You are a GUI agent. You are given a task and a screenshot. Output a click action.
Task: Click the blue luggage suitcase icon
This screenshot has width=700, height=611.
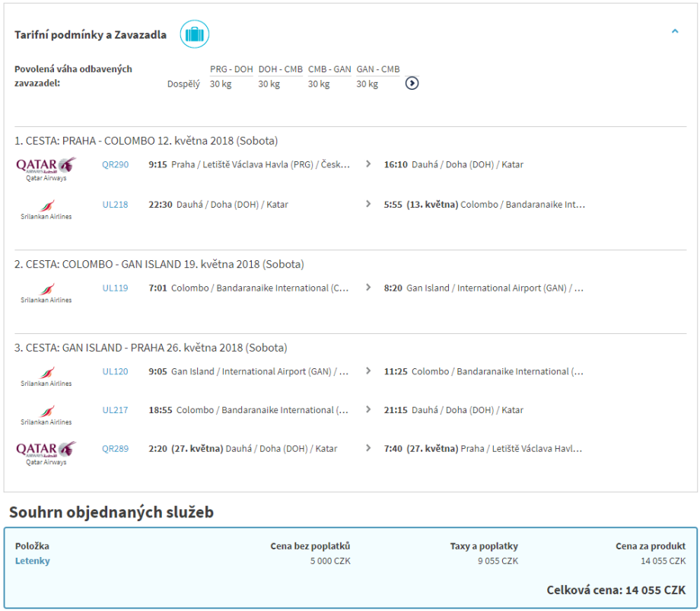195,34
